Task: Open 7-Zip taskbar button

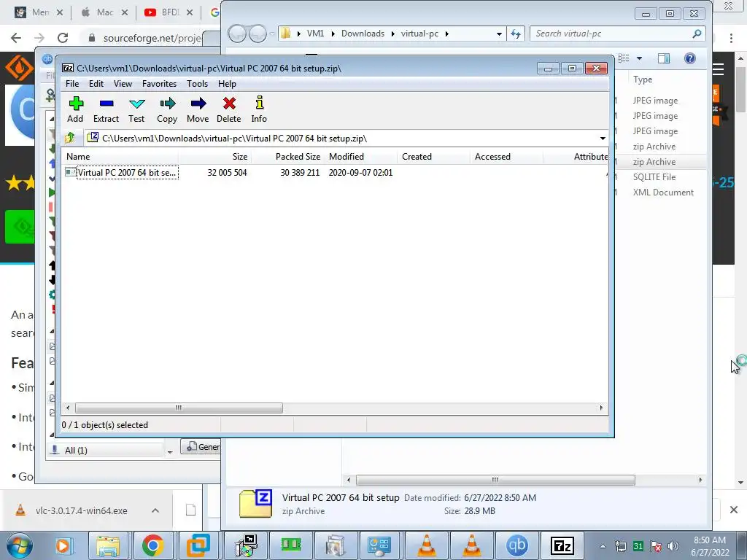Action: [x=562, y=545]
